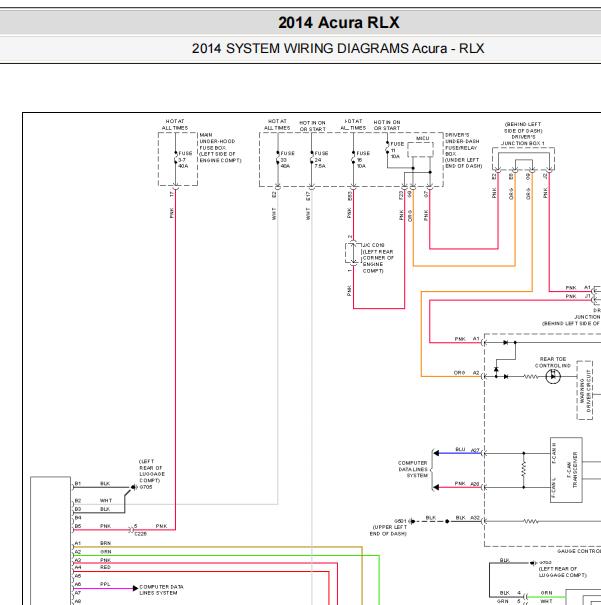Click the rear toe control indicator LED symbol

[553, 376]
